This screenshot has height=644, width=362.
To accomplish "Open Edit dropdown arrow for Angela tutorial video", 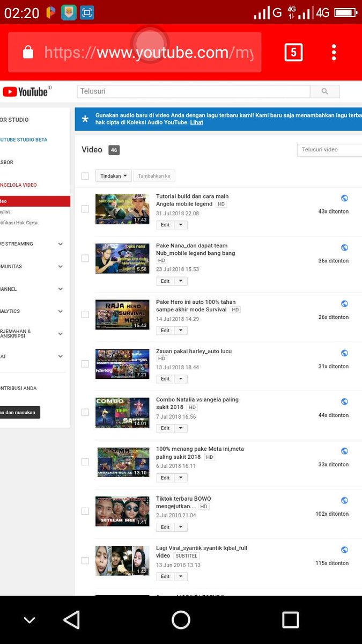I will [181, 225].
